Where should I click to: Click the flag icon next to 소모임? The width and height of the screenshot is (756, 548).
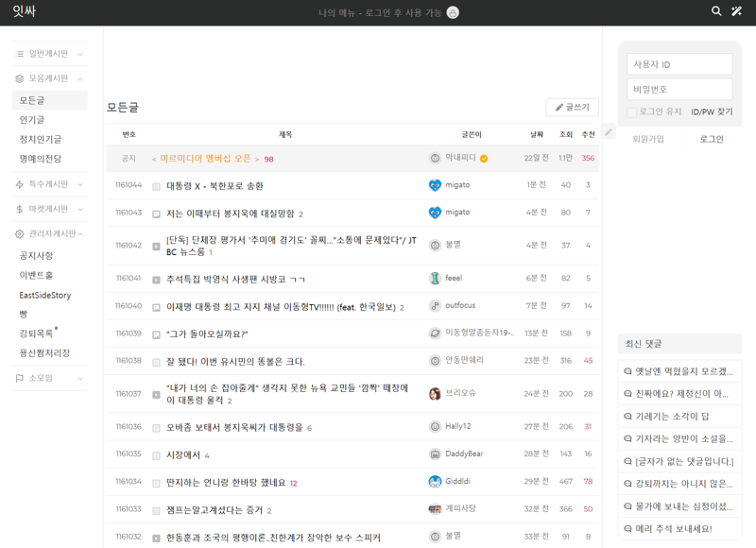19,378
